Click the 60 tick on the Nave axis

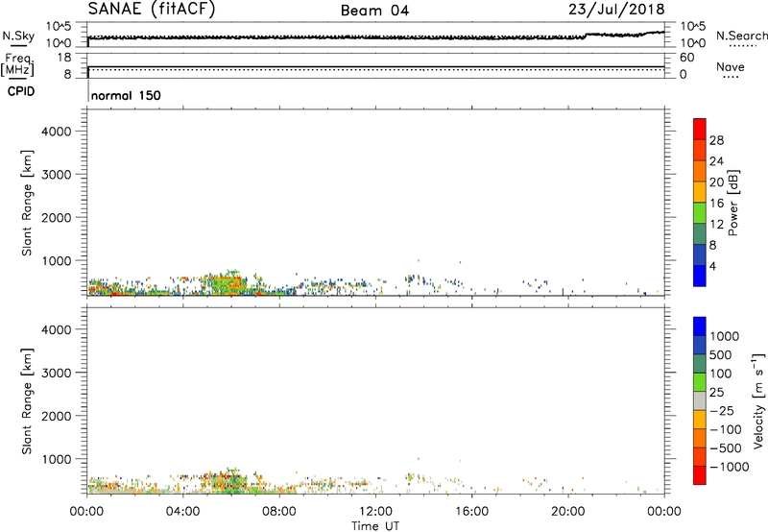pos(686,58)
